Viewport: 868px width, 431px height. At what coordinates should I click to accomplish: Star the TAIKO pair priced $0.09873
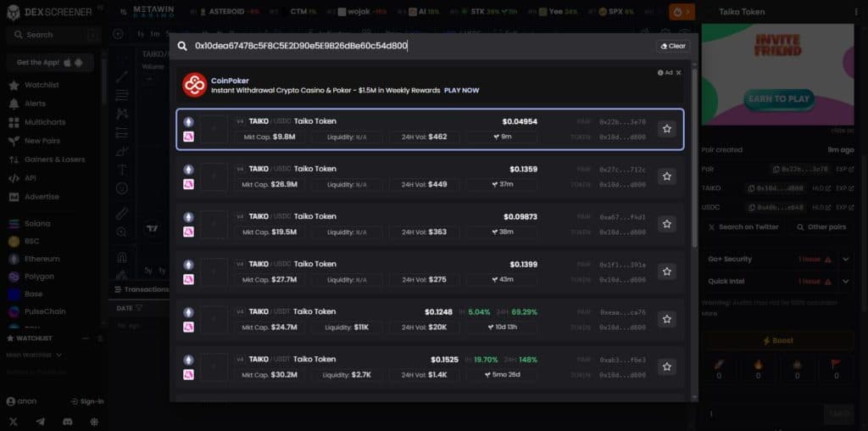pyautogui.click(x=666, y=224)
